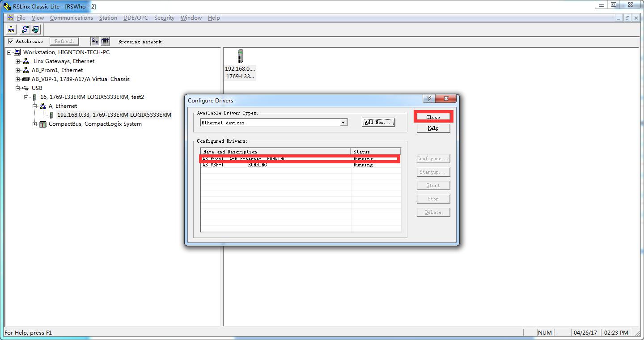
Task: Open the Communications menu
Action: (71, 18)
